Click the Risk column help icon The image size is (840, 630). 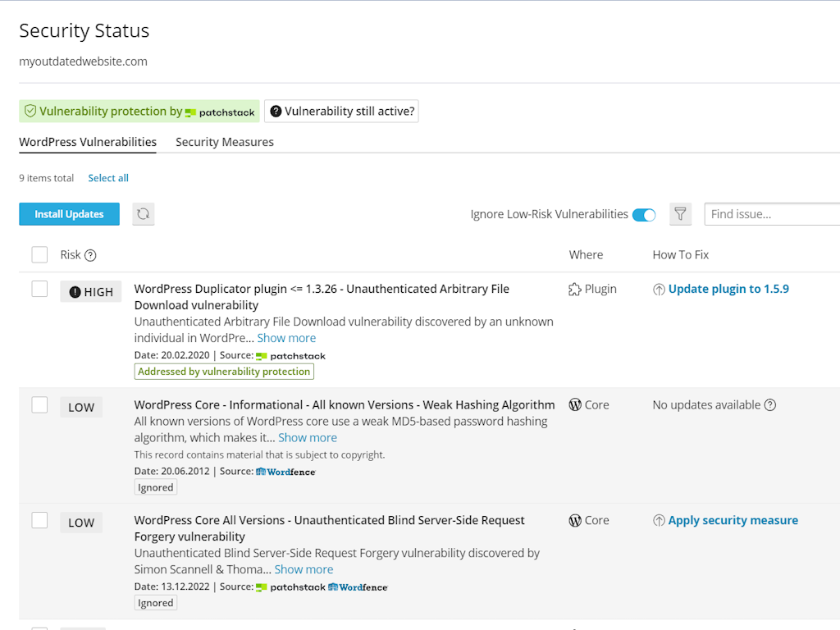(x=90, y=255)
